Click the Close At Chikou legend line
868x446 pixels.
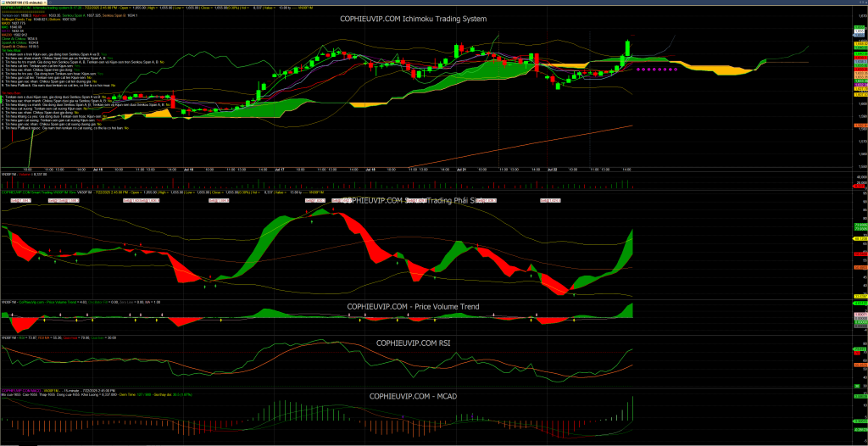[20, 39]
